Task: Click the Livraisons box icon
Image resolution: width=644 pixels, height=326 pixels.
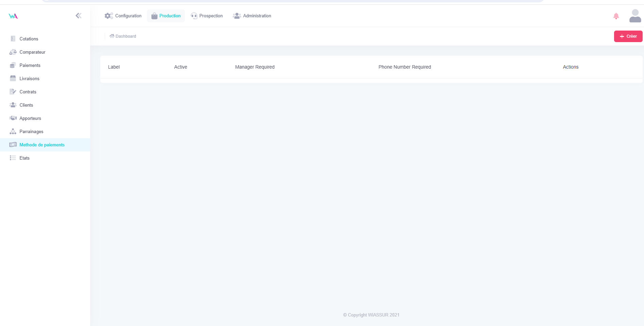Action: (13, 78)
